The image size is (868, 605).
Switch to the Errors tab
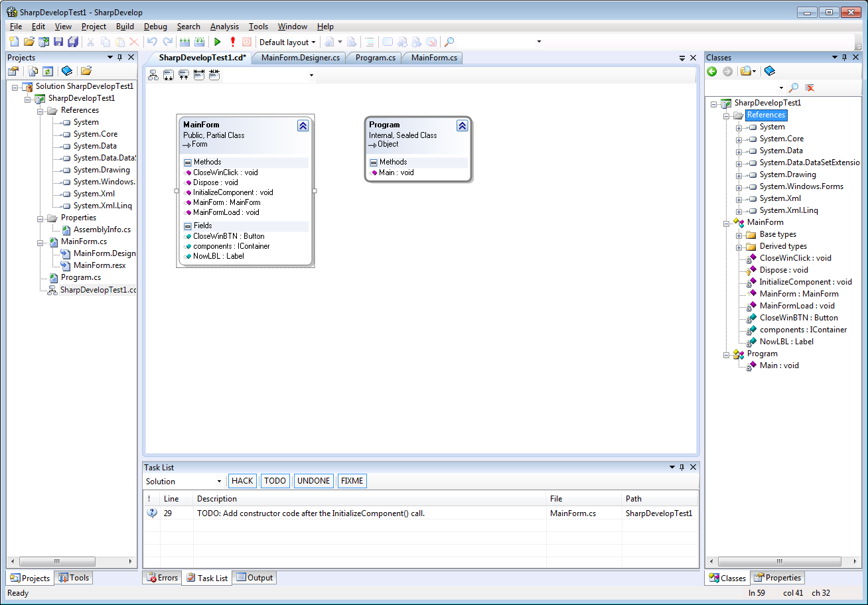click(x=162, y=578)
